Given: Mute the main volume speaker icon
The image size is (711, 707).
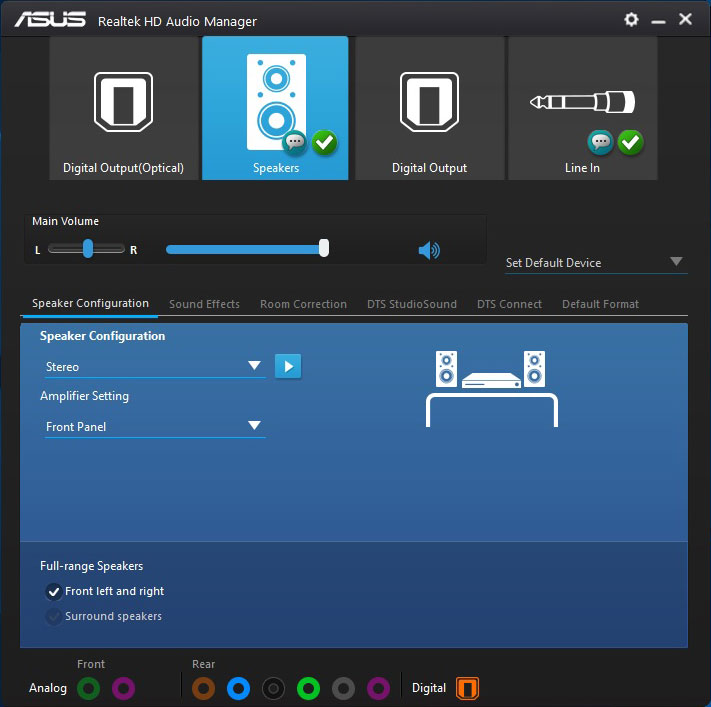Looking at the screenshot, I should tap(429, 250).
